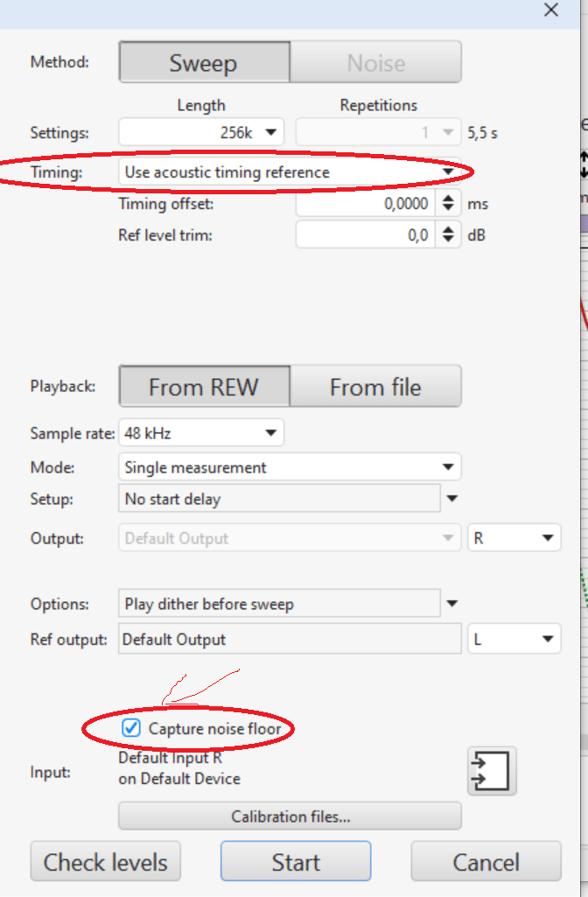This screenshot has height=897, width=588.
Task: Click the Default Input R label
Action: pos(170,758)
